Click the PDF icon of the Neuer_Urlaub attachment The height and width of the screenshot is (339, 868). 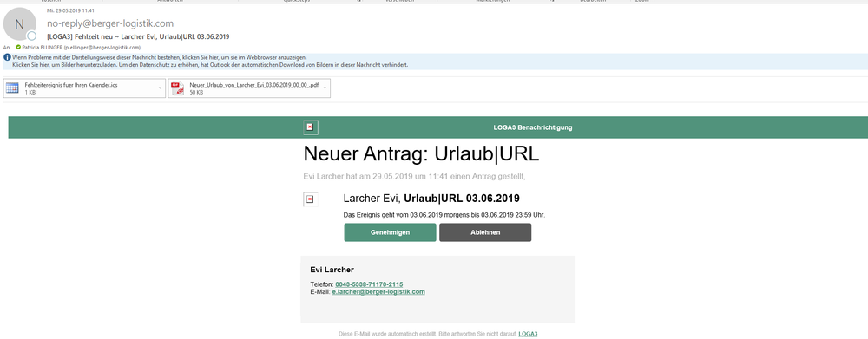pyautogui.click(x=178, y=88)
